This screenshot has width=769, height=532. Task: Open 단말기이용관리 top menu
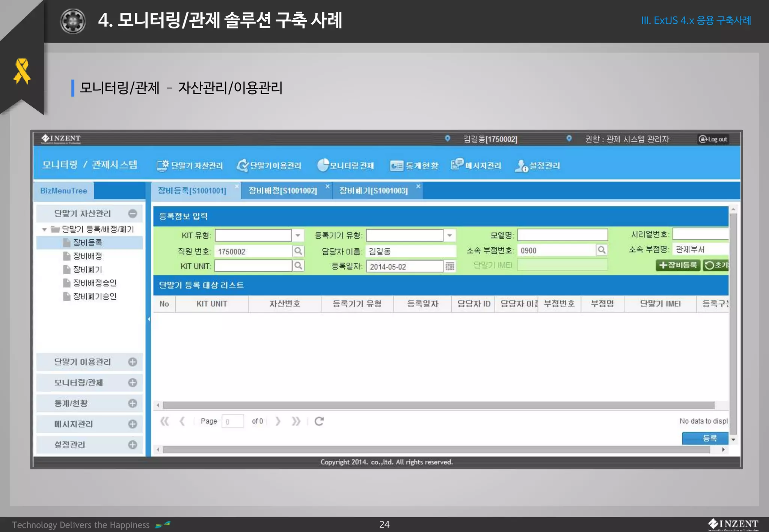[269, 165]
